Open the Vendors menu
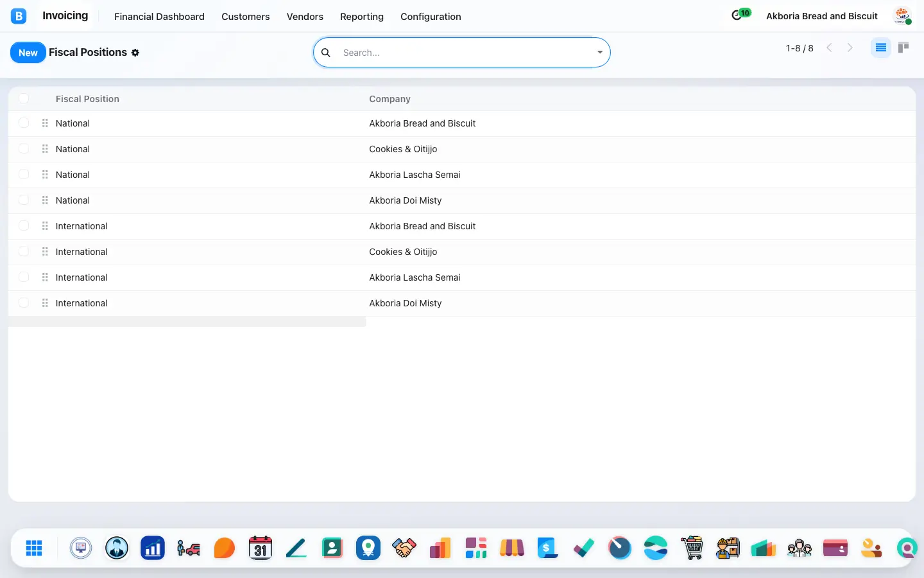Image resolution: width=924 pixels, height=578 pixels. point(305,17)
